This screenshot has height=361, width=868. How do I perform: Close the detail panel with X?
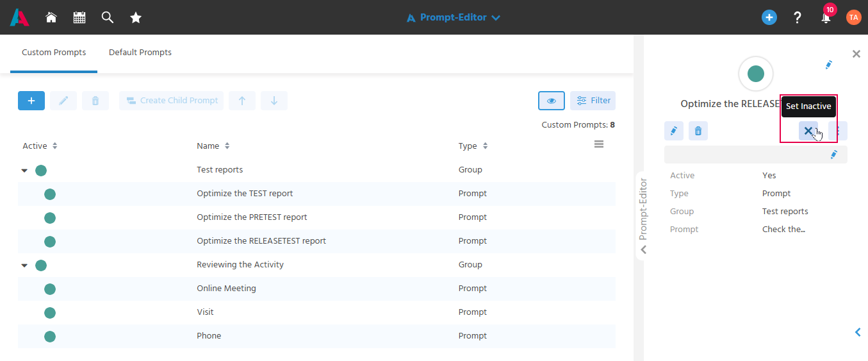pyautogui.click(x=856, y=54)
